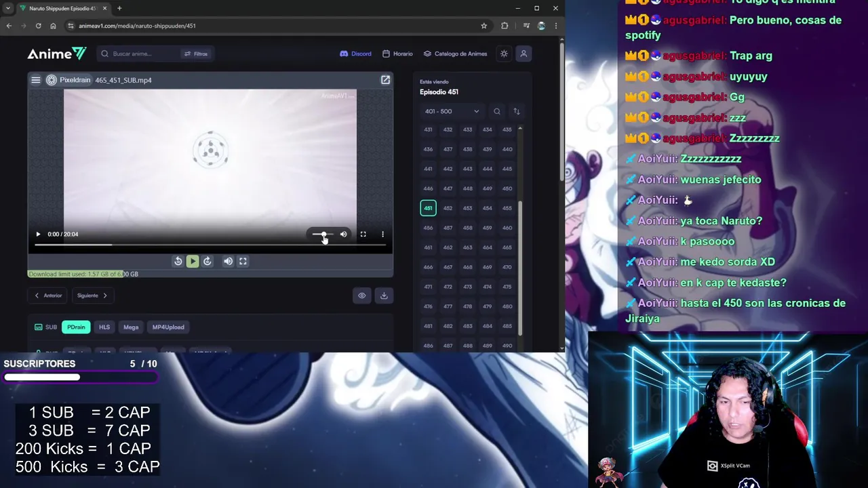Click the Pixeldrain logo icon

coord(52,80)
